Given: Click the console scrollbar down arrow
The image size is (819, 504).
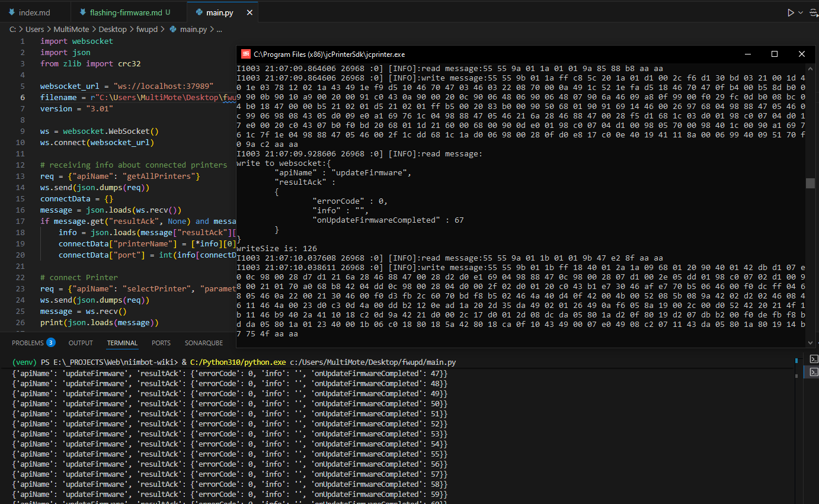Looking at the screenshot, I should [810, 342].
